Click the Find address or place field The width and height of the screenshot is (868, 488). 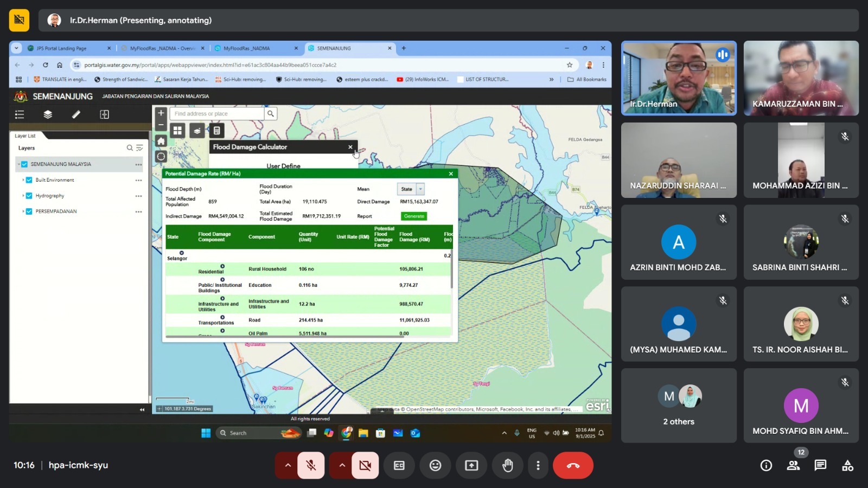point(217,113)
